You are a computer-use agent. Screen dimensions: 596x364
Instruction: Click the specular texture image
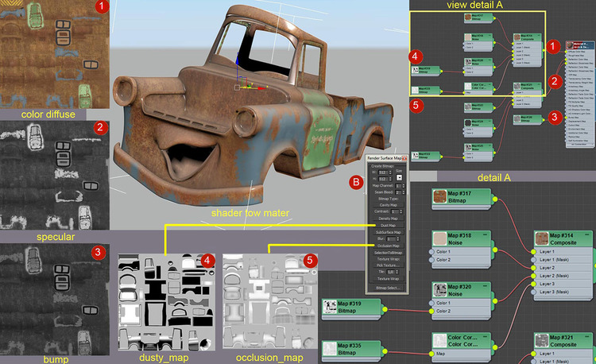coord(55,176)
